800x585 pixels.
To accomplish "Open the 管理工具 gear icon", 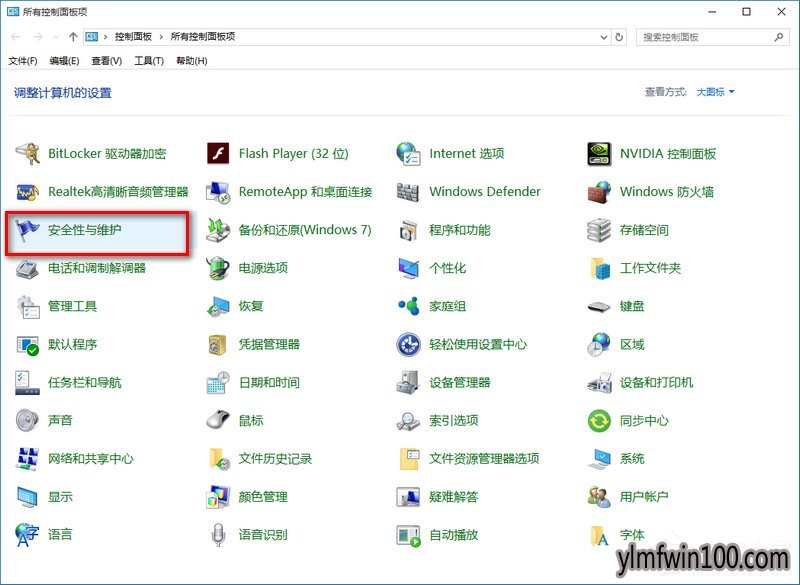I will (28, 307).
